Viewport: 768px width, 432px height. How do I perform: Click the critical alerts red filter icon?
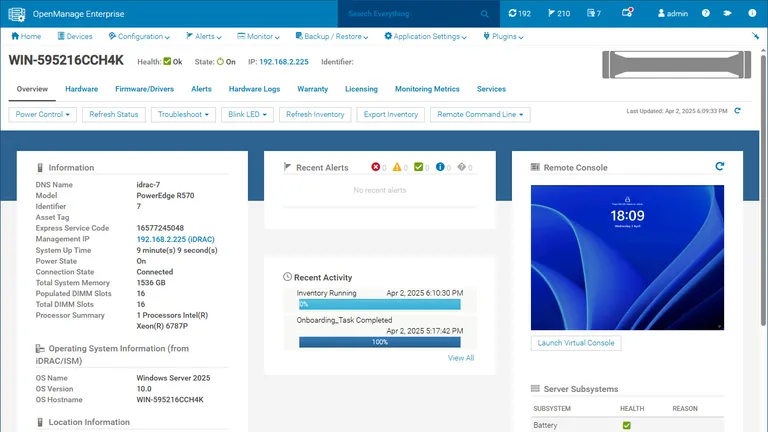coord(375,167)
